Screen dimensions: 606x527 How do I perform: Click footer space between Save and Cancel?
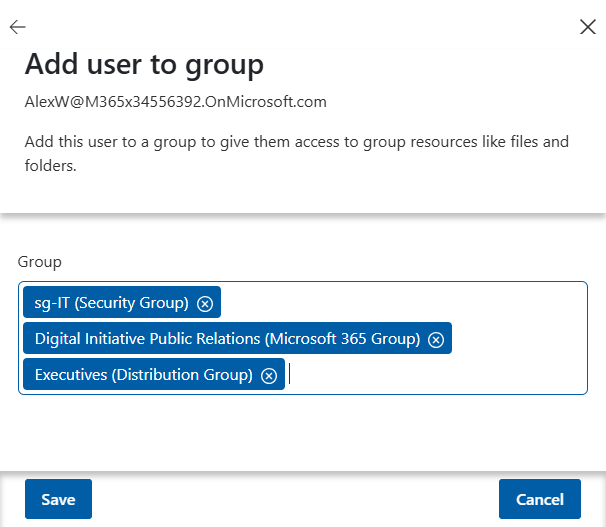[295, 499]
